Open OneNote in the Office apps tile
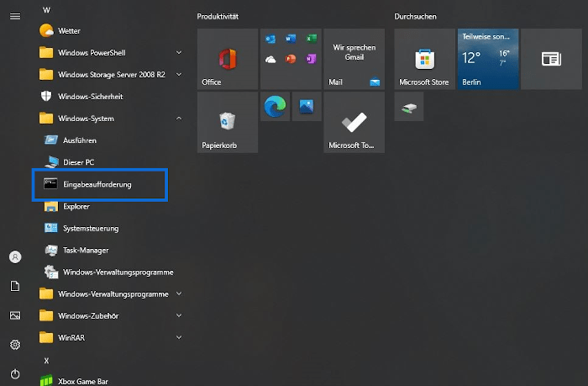Viewport: 588px width, 386px height. (x=312, y=59)
